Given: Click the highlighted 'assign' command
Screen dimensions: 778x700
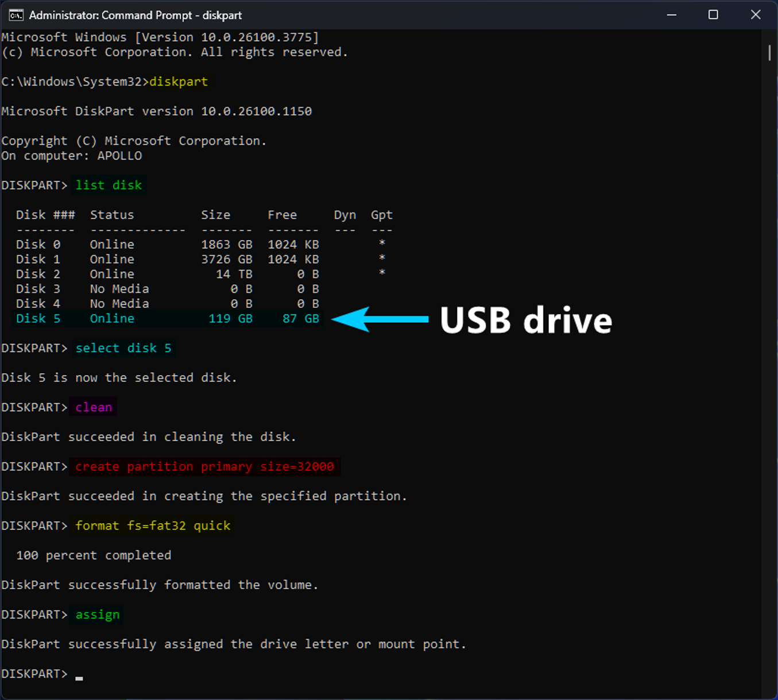Looking at the screenshot, I should coord(96,614).
